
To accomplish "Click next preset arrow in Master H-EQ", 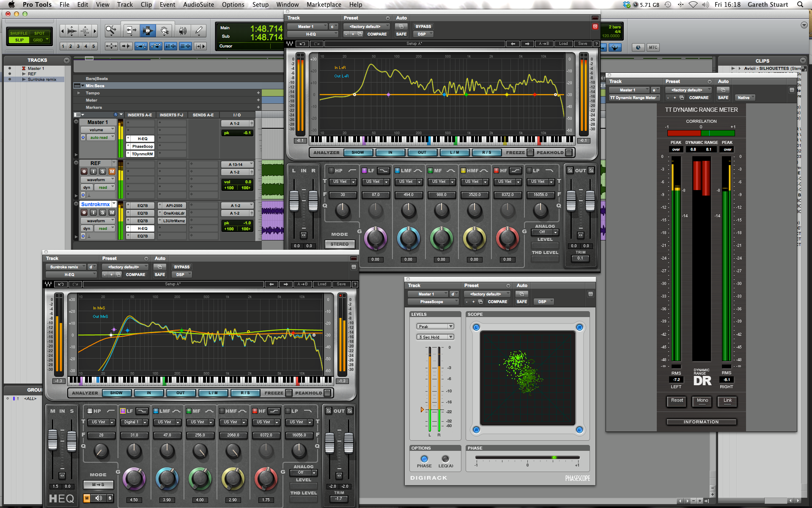I will tap(527, 44).
